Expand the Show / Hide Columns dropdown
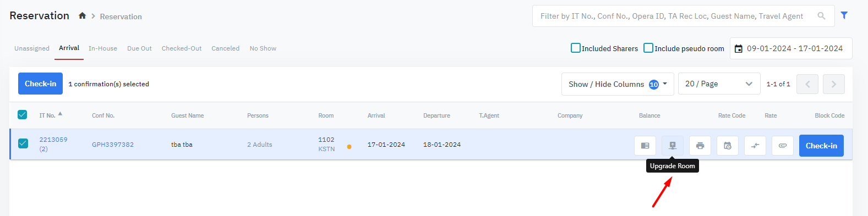The image size is (868, 216). (x=618, y=84)
